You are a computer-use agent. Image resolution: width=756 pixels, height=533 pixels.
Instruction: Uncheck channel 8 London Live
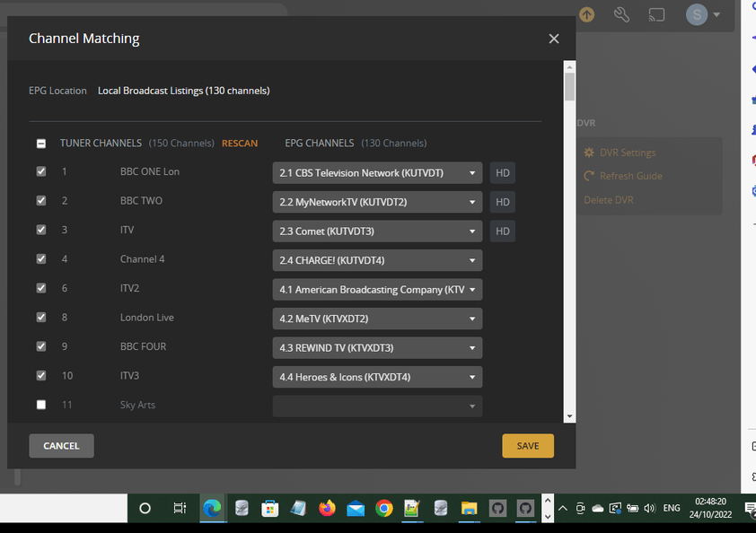click(x=41, y=317)
